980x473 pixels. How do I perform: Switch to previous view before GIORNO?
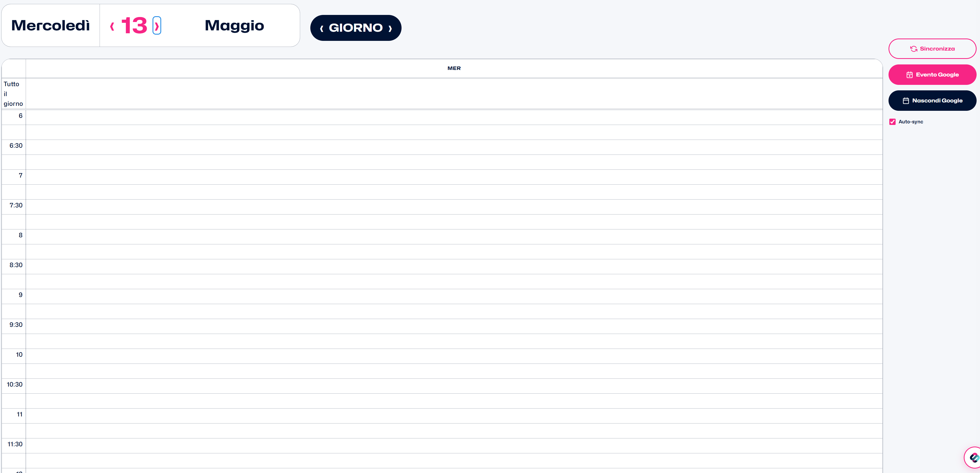coord(321,28)
